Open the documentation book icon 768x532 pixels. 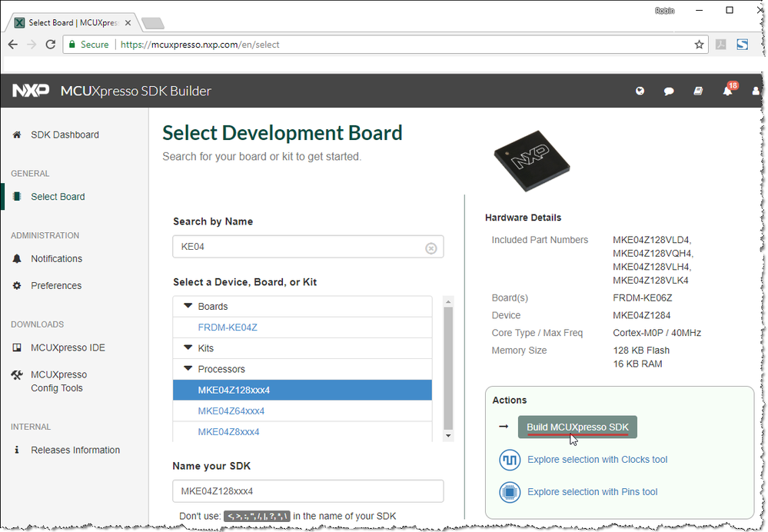(698, 91)
